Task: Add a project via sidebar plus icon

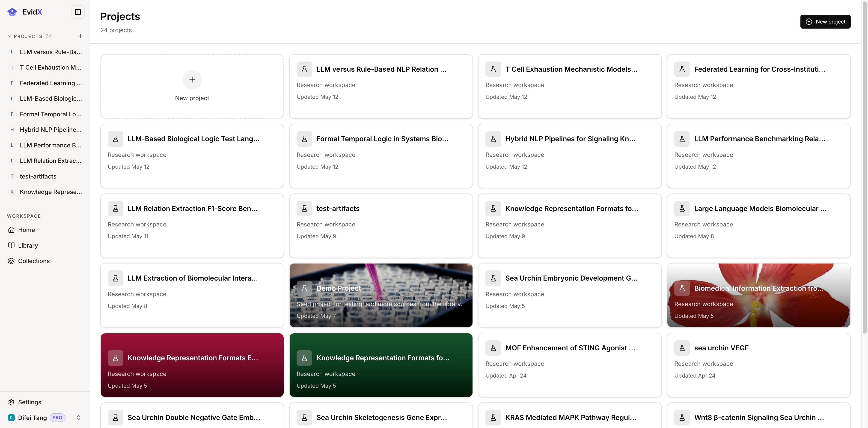Action: pyautogui.click(x=80, y=36)
